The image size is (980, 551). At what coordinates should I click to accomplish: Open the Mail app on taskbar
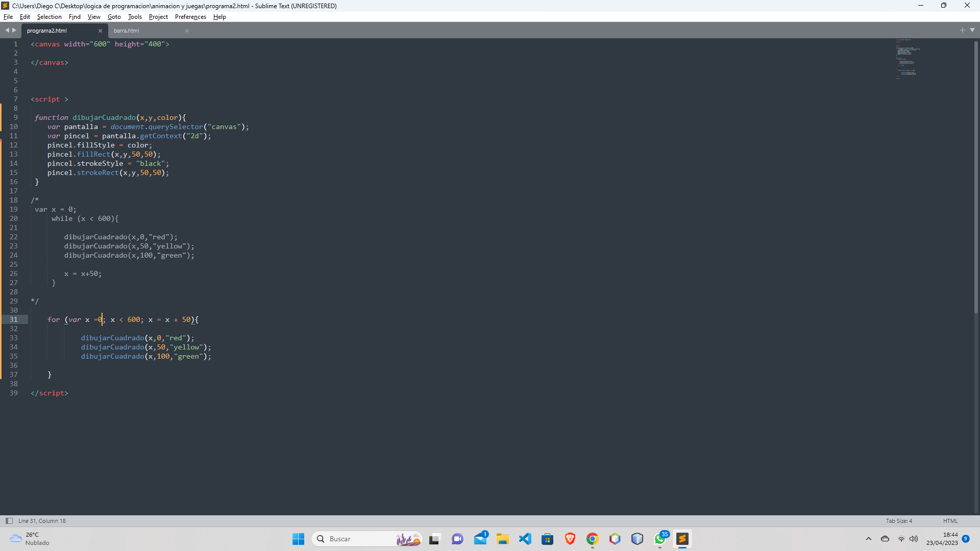click(480, 539)
